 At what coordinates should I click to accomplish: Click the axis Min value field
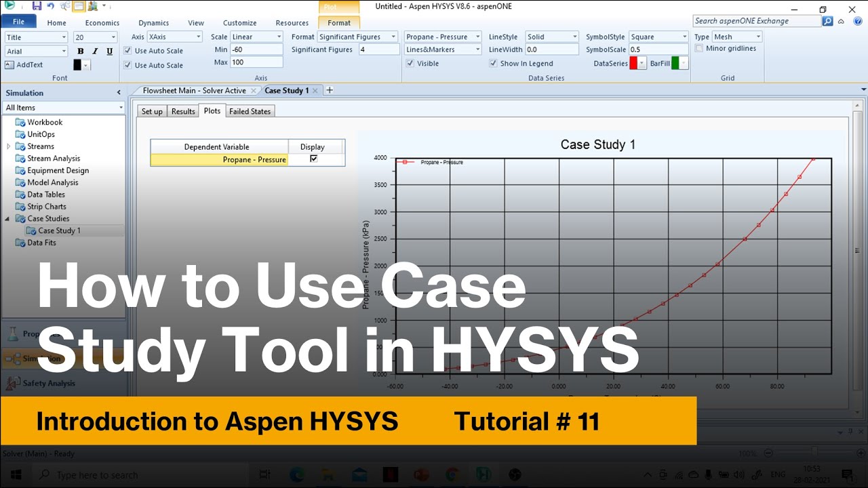256,50
